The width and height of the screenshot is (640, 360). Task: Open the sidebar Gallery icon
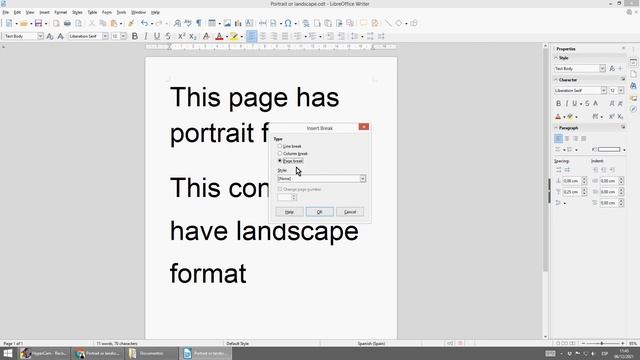pos(633,98)
